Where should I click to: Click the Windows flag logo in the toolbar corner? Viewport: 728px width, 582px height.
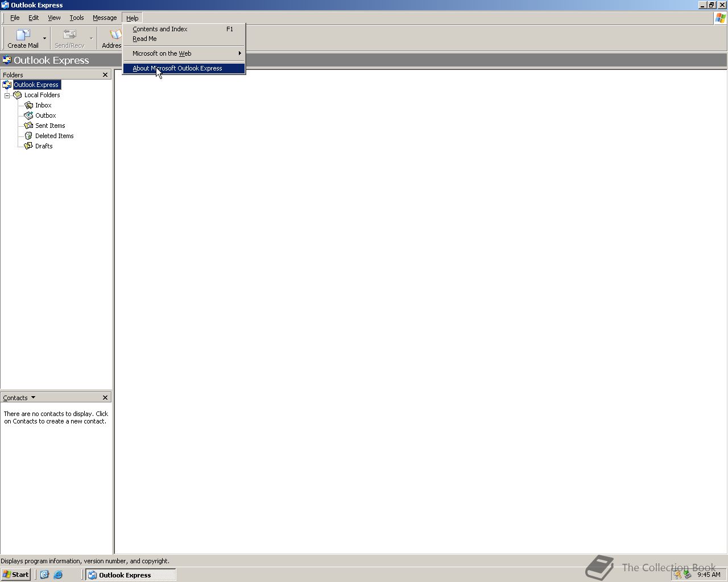(720, 18)
